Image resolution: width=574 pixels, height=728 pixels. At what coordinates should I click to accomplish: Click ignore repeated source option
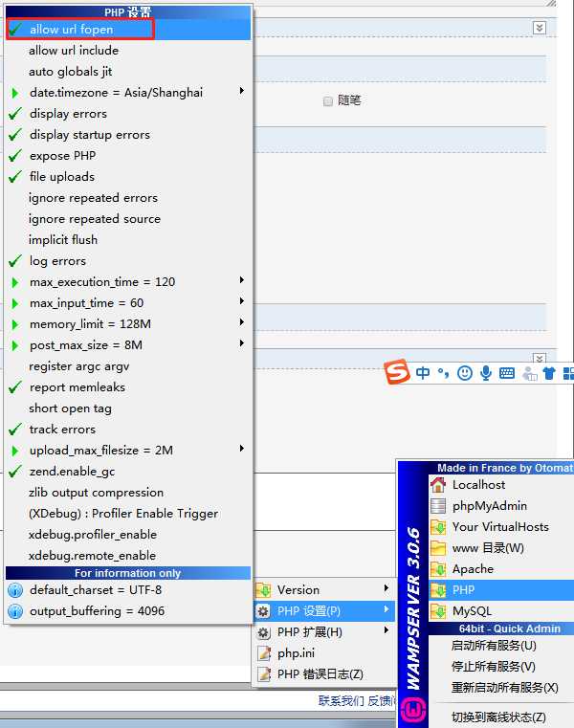(128, 219)
